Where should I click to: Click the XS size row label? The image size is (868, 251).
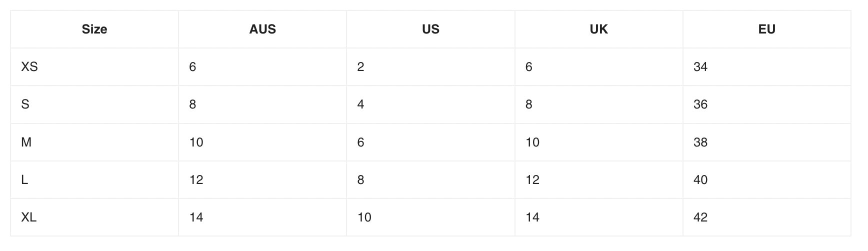point(29,67)
